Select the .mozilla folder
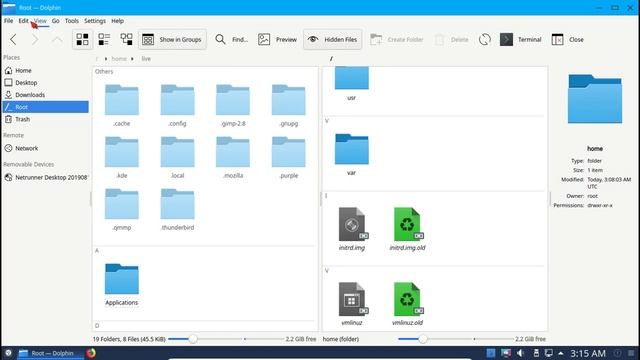The image size is (640, 360). click(x=233, y=158)
